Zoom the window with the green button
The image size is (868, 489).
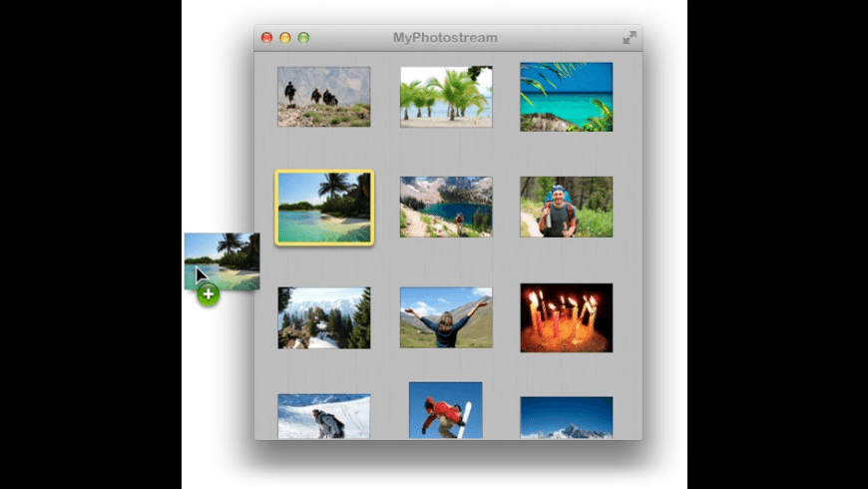303,38
